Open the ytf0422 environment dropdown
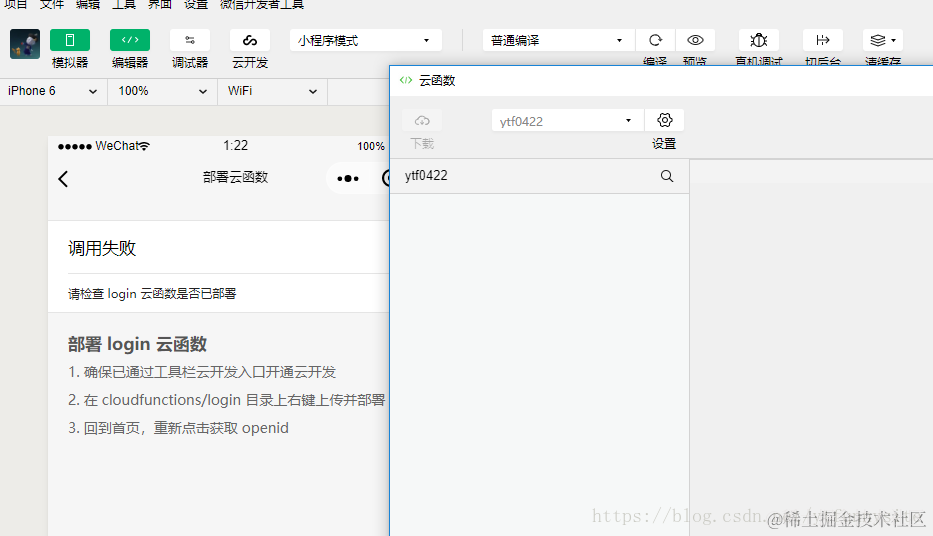The height and width of the screenshot is (536, 933). pos(568,121)
